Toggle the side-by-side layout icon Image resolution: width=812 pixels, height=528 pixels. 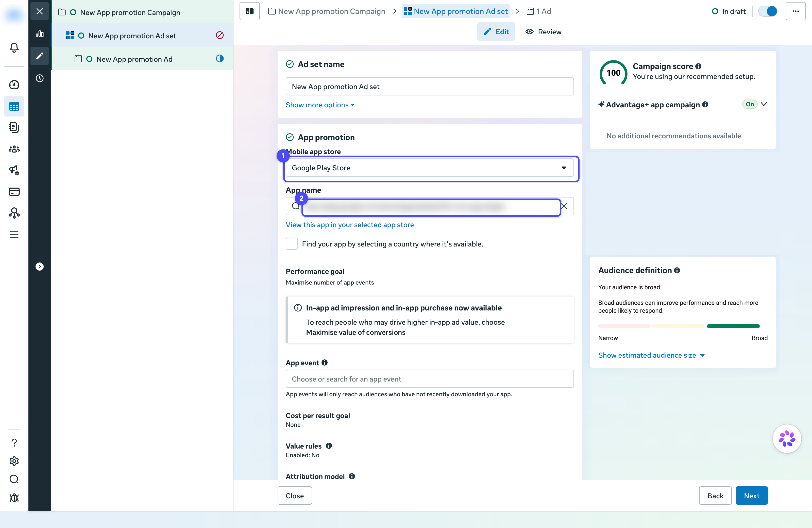[x=250, y=11]
